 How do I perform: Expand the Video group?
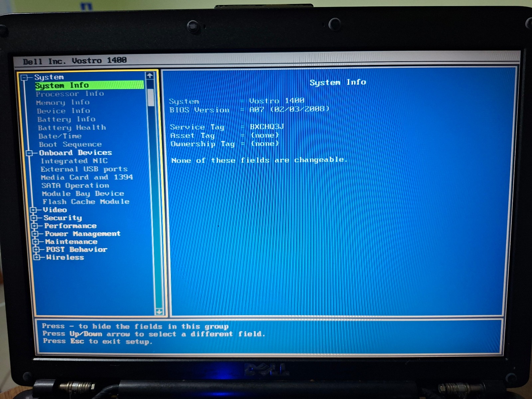[33, 210]
